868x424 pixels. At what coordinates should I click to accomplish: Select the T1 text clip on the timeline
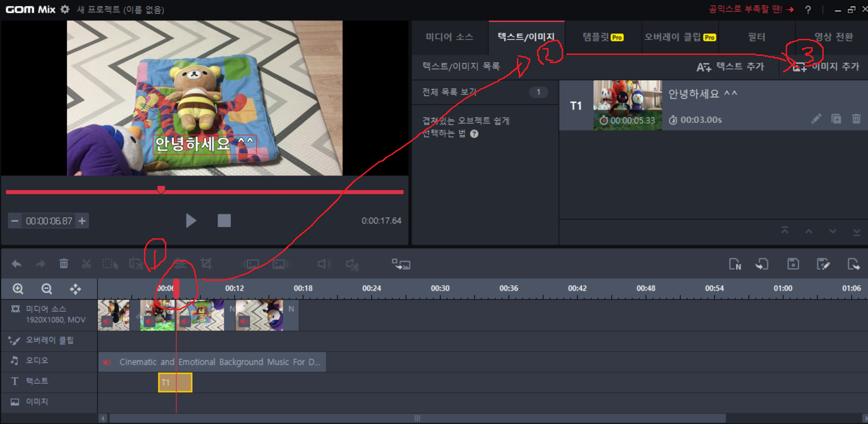[175, 382]
